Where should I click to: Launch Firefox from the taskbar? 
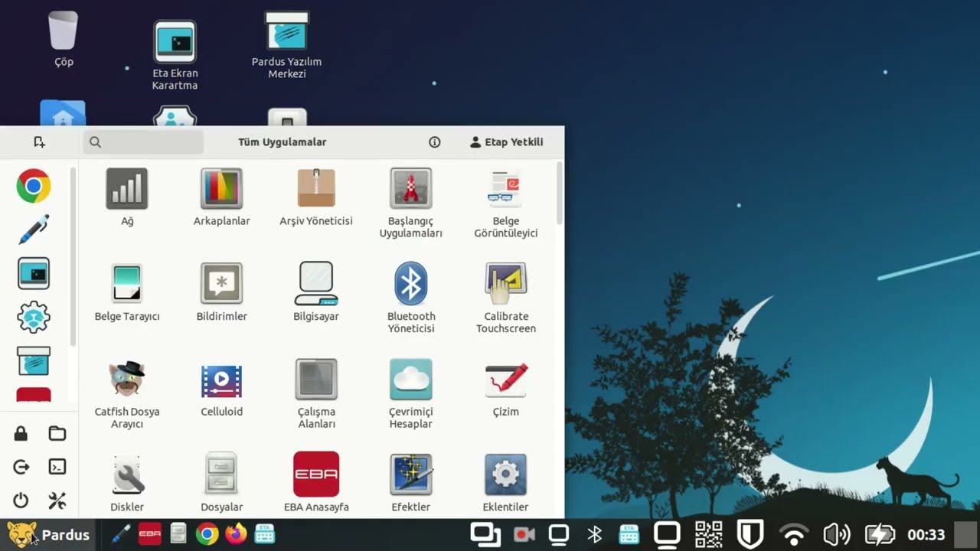tap(236, 534)
